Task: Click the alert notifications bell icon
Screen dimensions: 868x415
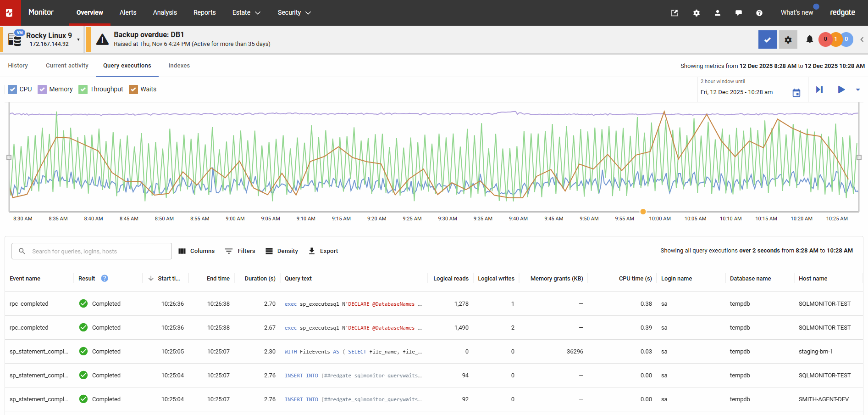Action: pos(809,39)
